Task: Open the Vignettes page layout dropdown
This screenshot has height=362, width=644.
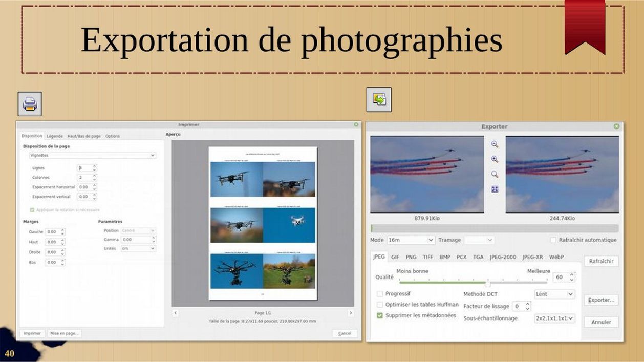Action: [92, 155]
